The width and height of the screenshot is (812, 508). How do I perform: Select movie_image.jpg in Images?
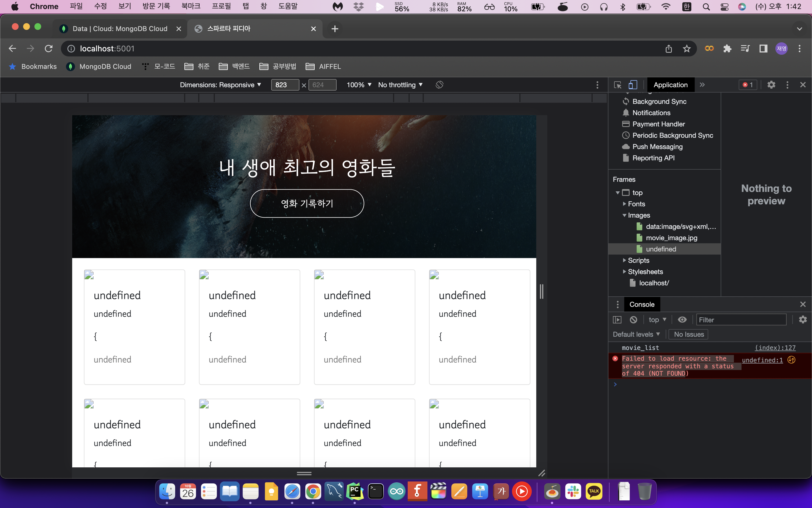click(x=671, y=238)
